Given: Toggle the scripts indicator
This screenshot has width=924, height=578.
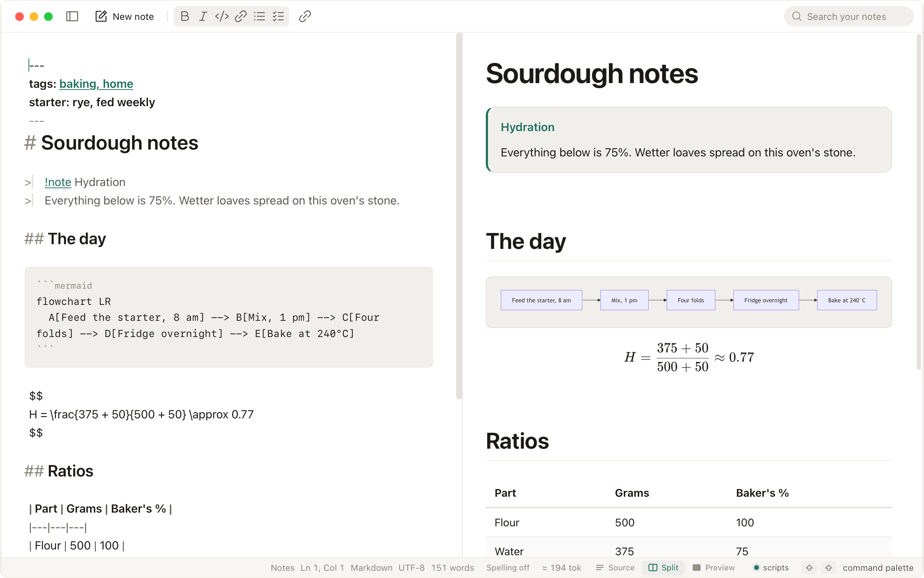Looking at the screenshot, I should tap(771, 568).
